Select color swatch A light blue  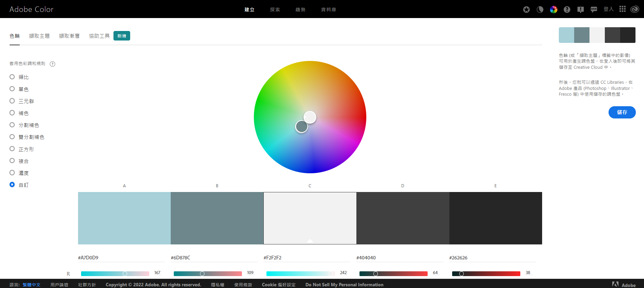(x=124, y=218)
